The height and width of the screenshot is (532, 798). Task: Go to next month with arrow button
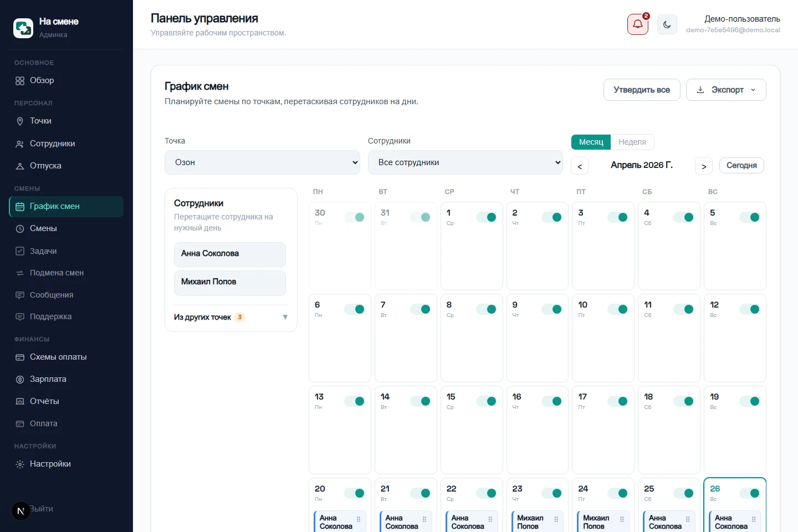pos(704,166)
